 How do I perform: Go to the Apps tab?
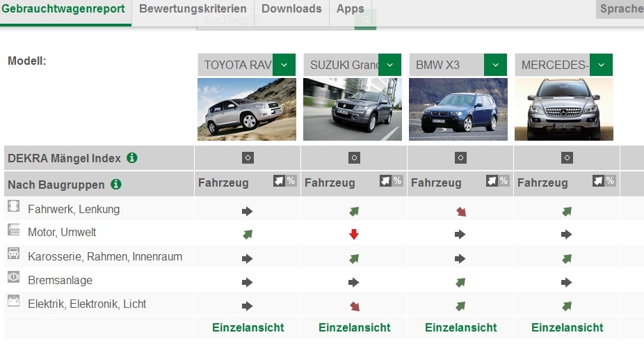point(351,9)
